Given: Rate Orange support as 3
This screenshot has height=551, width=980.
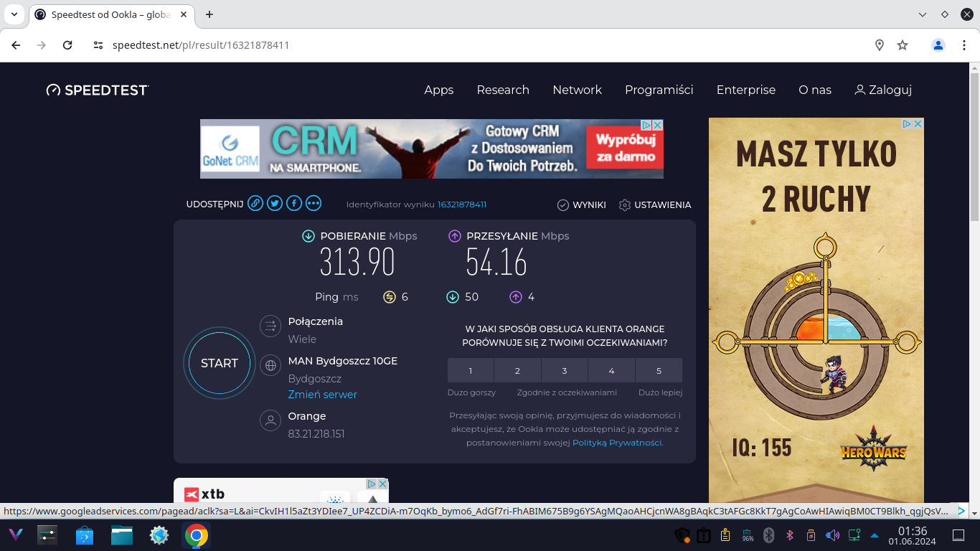Looking at the screenshot, I should (x=565, y=371).
